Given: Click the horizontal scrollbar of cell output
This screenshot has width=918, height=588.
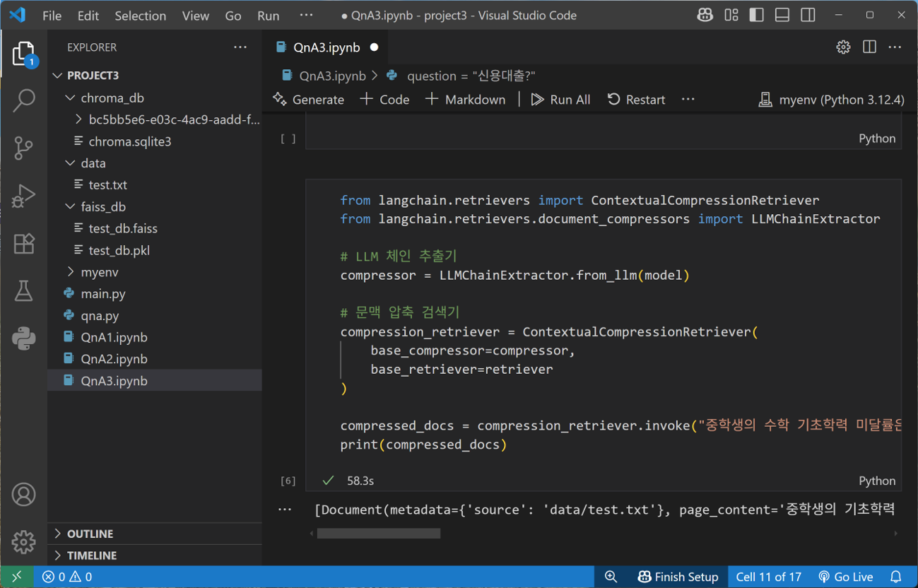Looking at the screenshot, I should point(379,534).
